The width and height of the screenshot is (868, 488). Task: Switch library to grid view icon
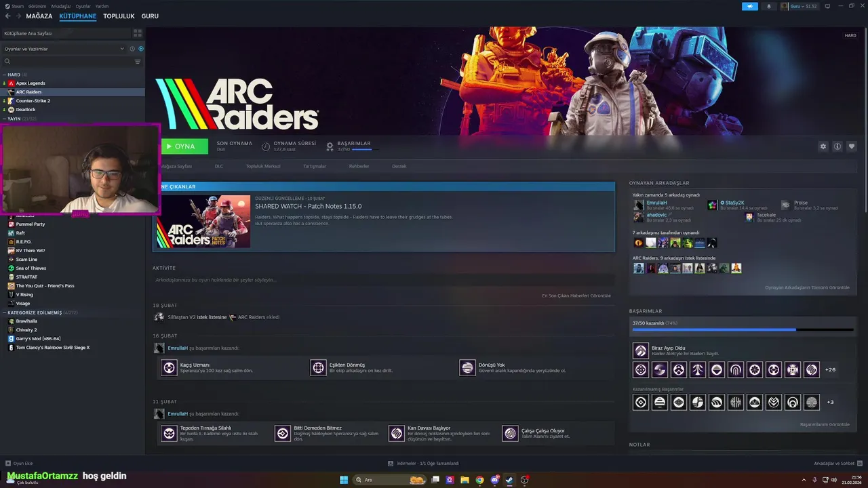(138, 33)
